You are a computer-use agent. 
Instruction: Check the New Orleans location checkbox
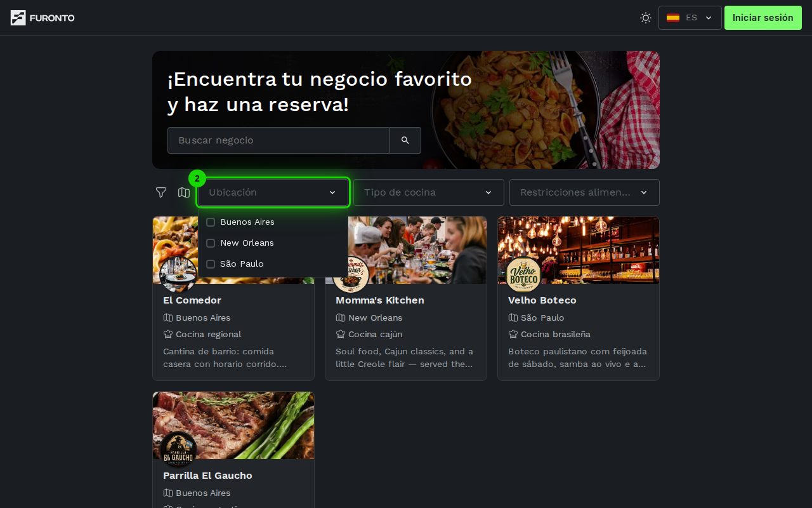coord(211,243)
